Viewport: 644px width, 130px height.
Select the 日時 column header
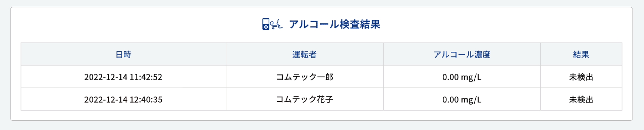pyautogui.click(x=123, y=54)
